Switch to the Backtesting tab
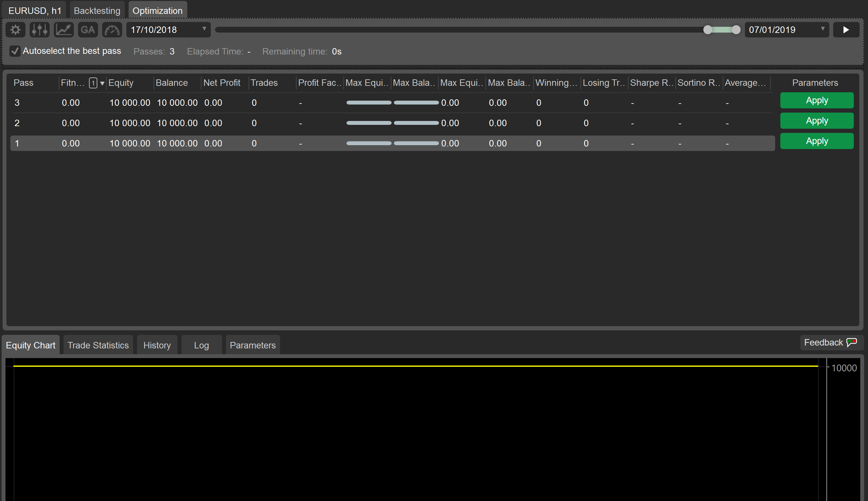The width and height of the screenshot is (868, 501). [x=97, y=11]
